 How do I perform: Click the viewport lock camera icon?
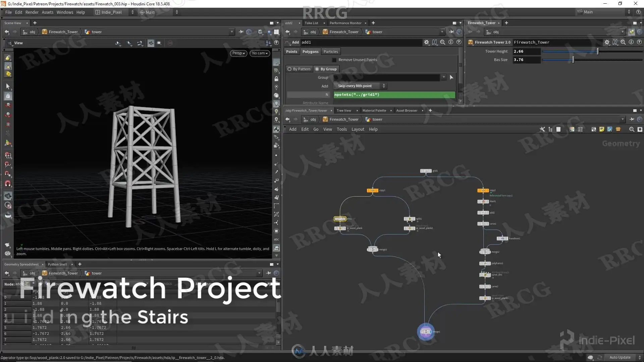tap(276, 79)
